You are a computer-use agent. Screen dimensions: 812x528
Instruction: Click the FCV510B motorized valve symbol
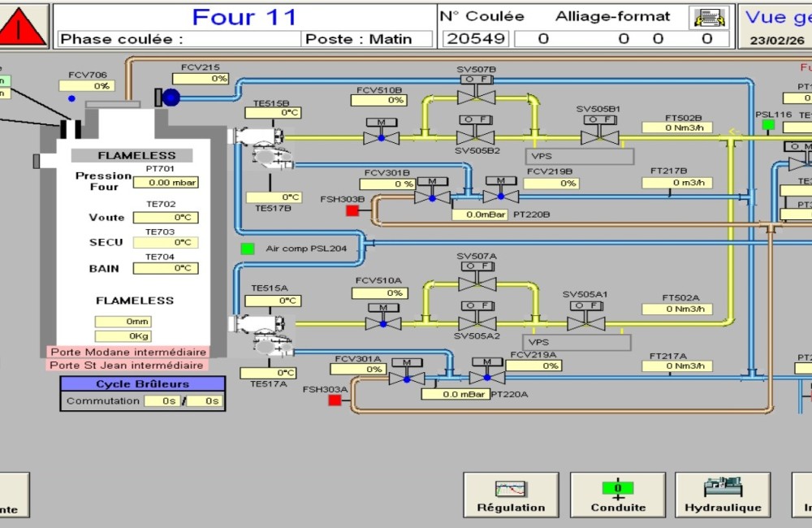[x=381, y=135]
